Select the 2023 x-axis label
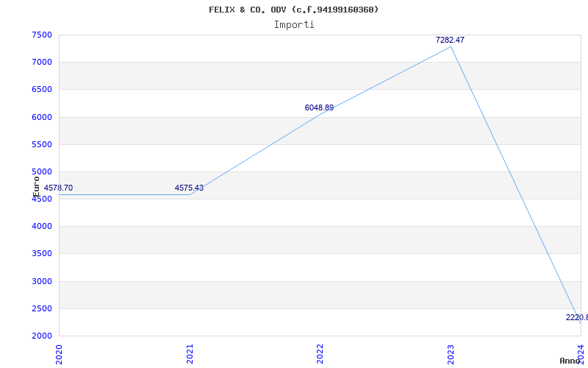The width and height of the screenshot is (588, 368). pyautogui.click(x=451, y=353)
